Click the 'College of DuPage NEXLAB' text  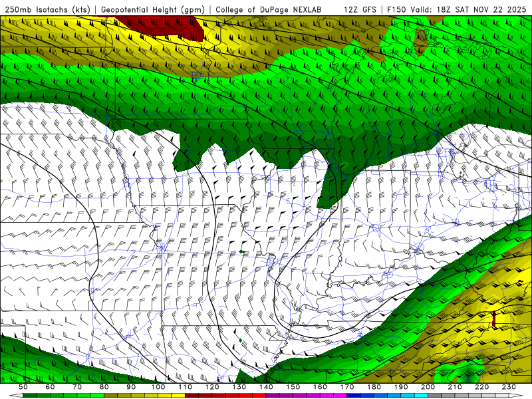point(268,9)
